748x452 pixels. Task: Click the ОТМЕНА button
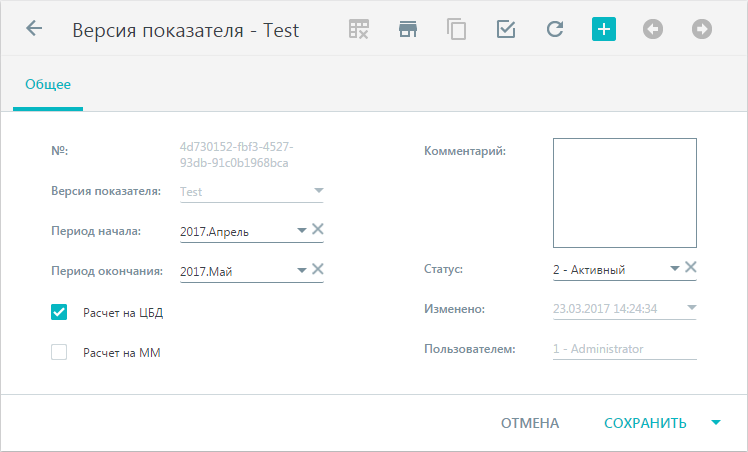click(x=530, y=423)
